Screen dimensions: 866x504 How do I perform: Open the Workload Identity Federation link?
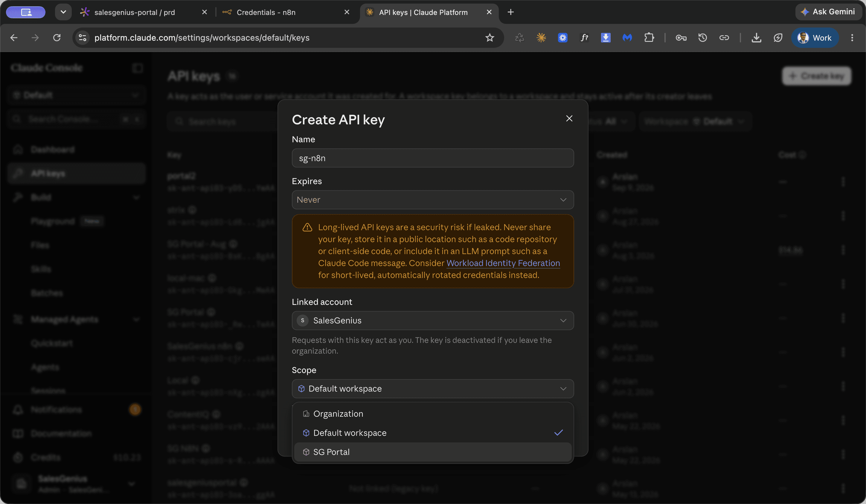pos(503,263)
